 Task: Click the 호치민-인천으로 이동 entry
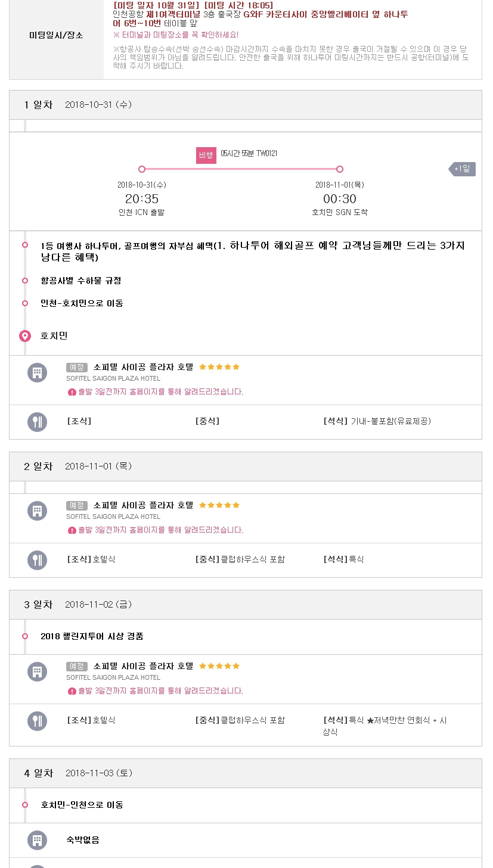coord(82,805)
